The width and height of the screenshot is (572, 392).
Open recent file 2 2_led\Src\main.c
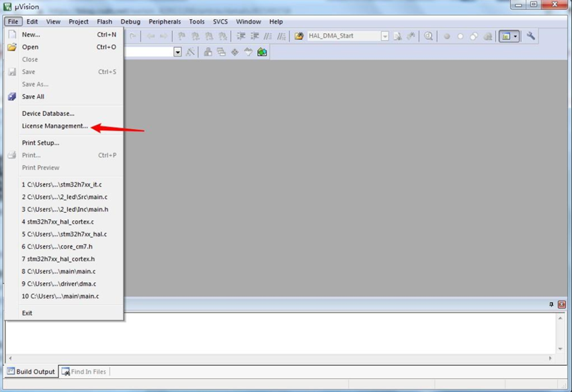point(64,197)
